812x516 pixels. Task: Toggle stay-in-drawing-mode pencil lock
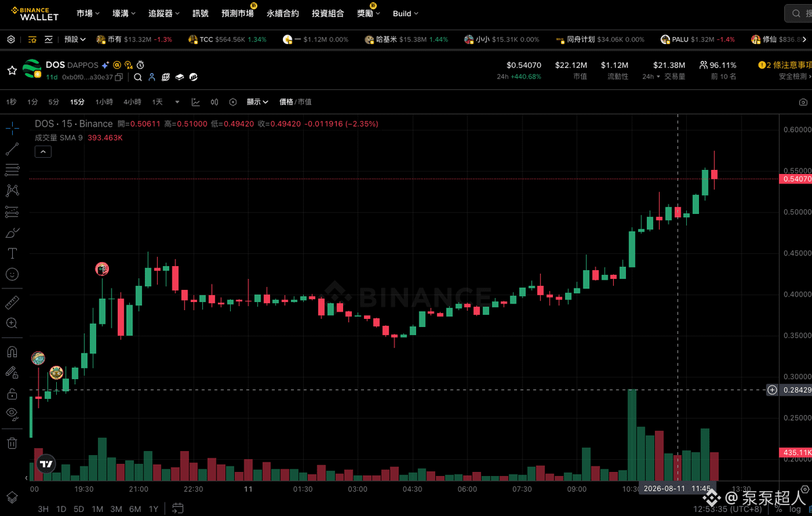point(12,372)
